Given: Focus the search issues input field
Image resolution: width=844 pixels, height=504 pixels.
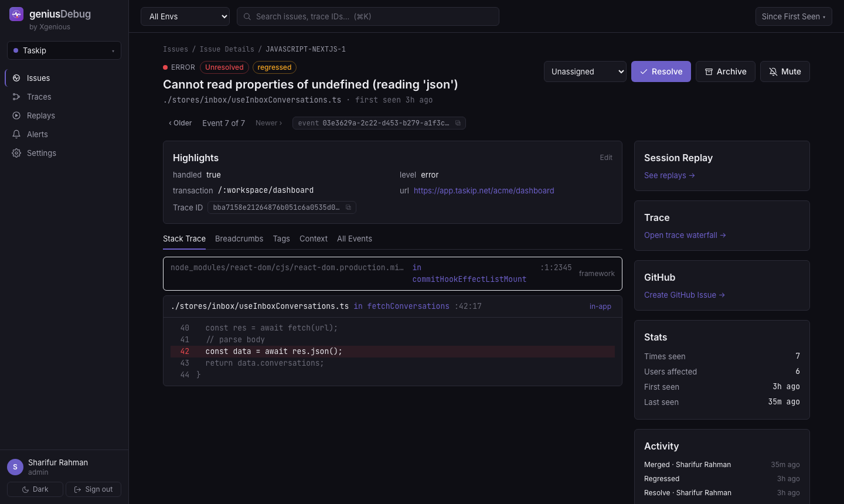Looking at the screenshot, I should click(x=368, y=16).
